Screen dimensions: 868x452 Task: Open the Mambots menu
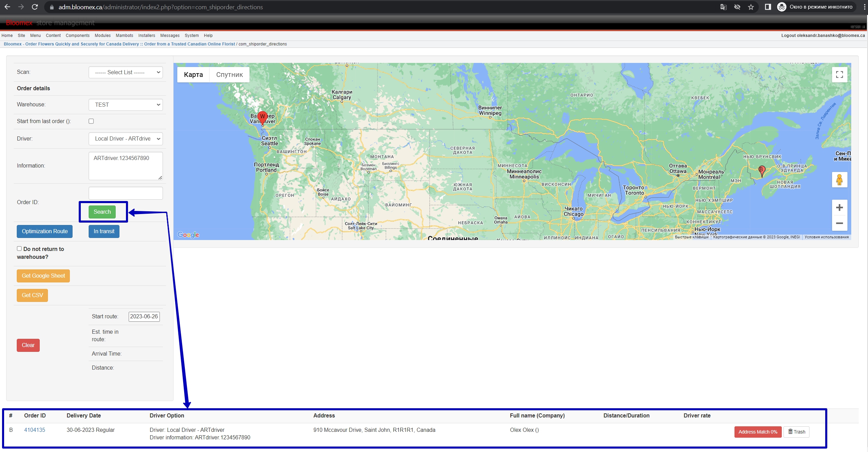pyautogui.click(x=124, y=36)
